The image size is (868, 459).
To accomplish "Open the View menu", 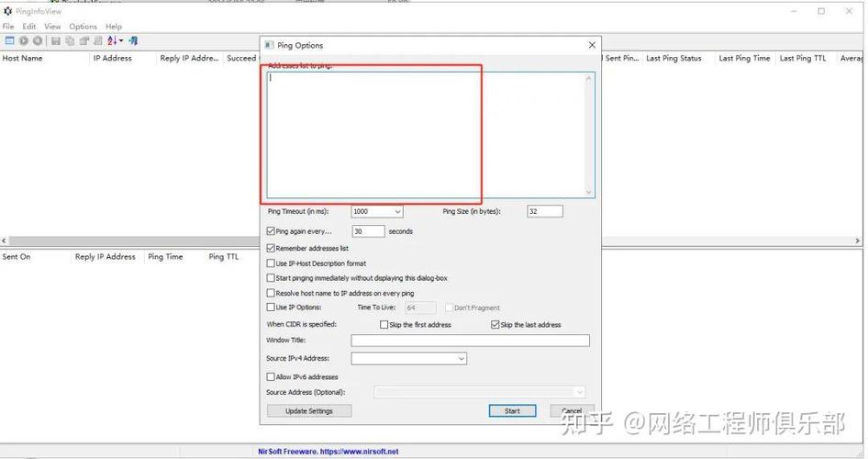I will (x=52, y=27).
